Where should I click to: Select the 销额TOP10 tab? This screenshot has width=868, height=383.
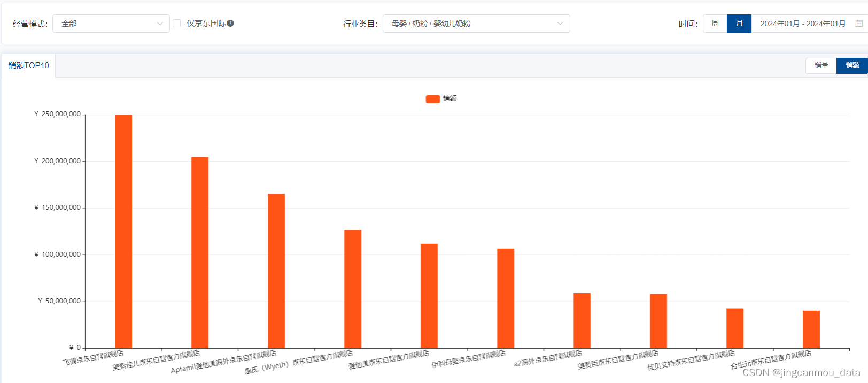(x=29, y=66)
